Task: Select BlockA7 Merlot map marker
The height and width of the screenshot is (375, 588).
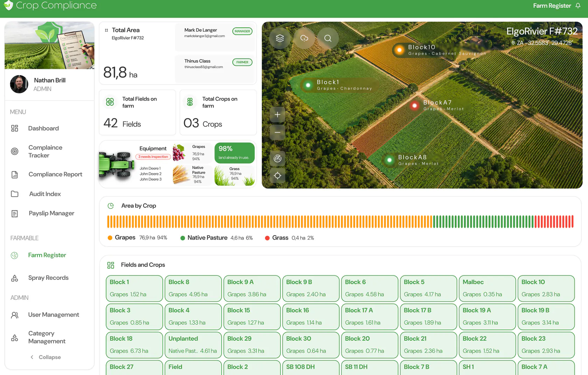Action: pyautogui.click(x=415, y=105)
